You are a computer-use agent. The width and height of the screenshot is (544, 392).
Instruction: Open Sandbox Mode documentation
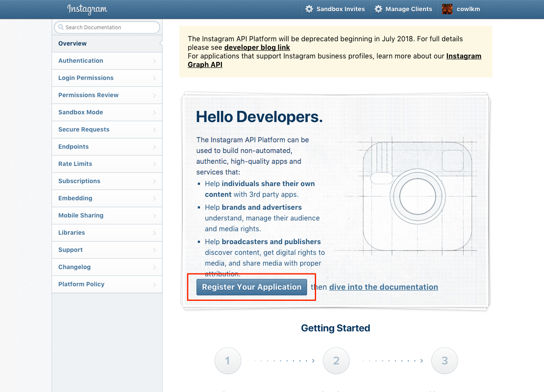pyautogui.click(x=107, y=112)
